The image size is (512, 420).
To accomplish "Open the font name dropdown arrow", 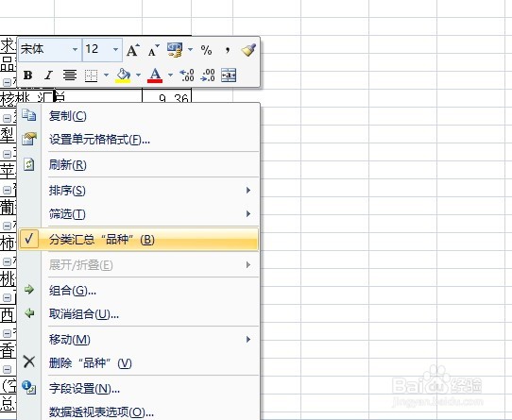I will click(76, 50).
